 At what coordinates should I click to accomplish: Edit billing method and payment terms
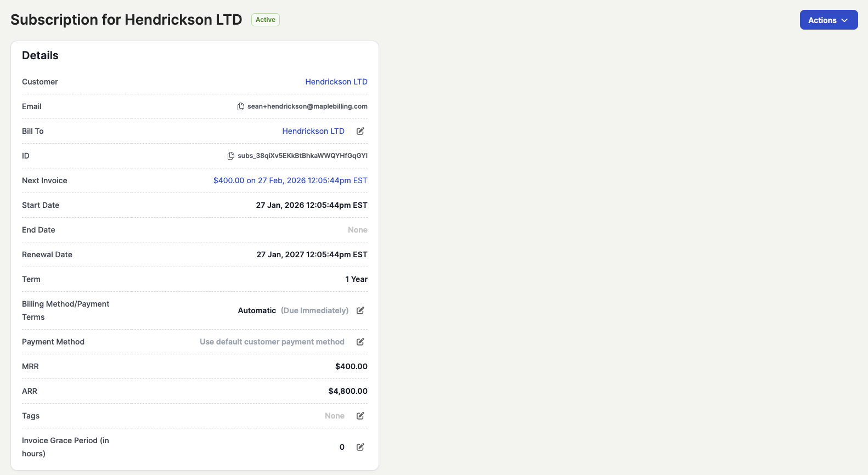(360, 310)
